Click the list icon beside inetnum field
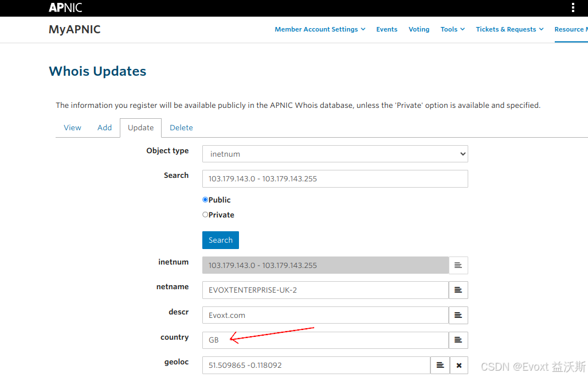 click(x=458, y=265)
